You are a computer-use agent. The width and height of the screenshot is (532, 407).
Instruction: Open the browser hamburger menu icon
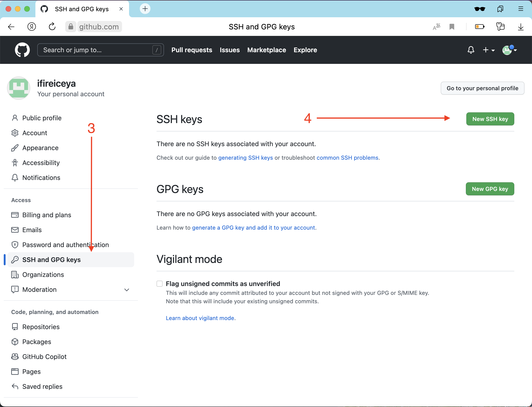521,9
